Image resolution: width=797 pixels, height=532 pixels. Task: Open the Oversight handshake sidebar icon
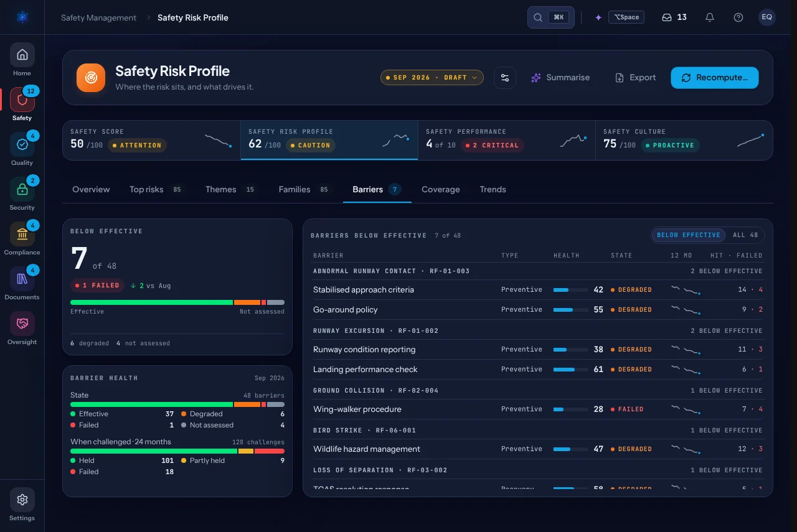pyautogui.click(x=22, y=324)
